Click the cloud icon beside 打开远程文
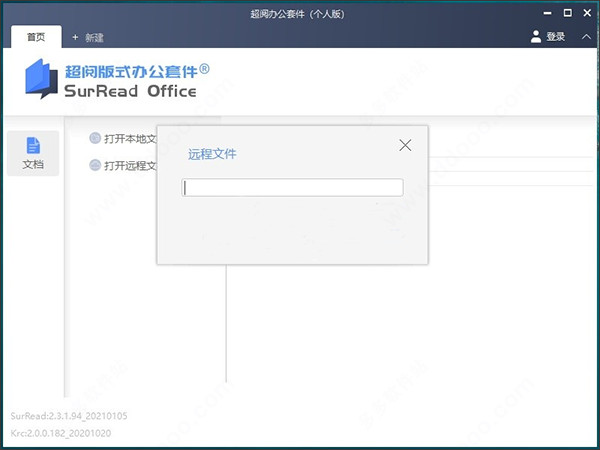The height and width of the screenshot is (450, 600). (x=95, y=165)
